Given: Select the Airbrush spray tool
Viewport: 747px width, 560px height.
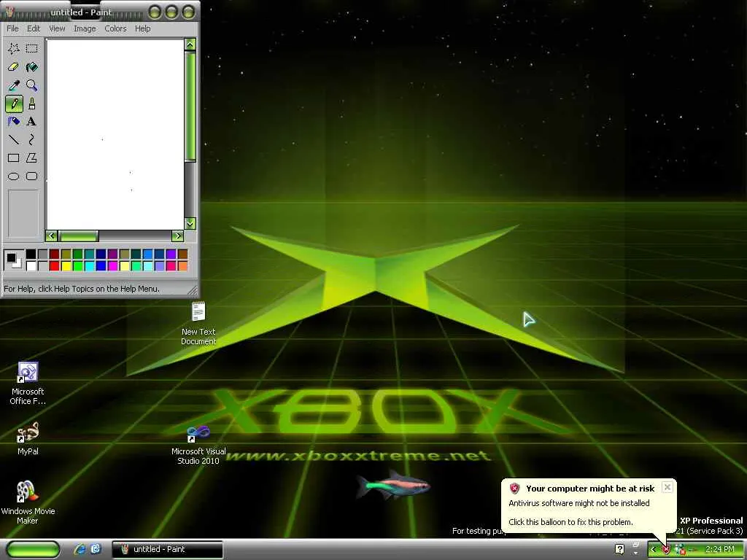Looking at the screenshot, I should click(13, 122).
